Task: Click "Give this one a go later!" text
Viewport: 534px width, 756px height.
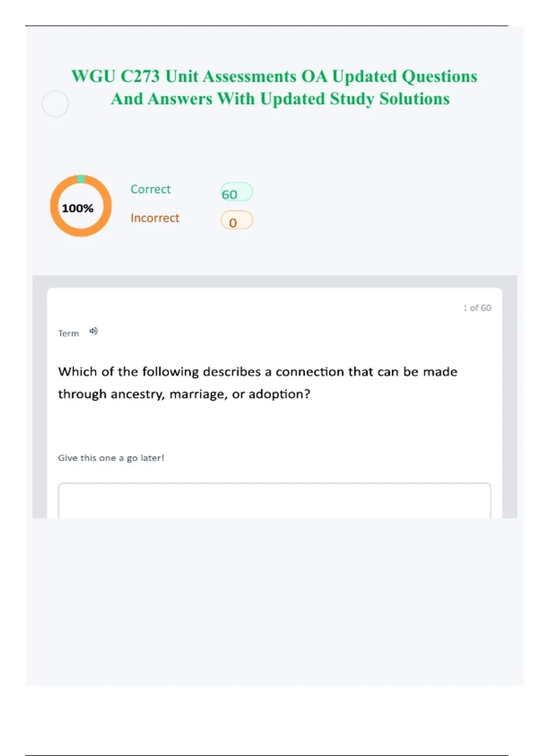Action: coord(111,458)
